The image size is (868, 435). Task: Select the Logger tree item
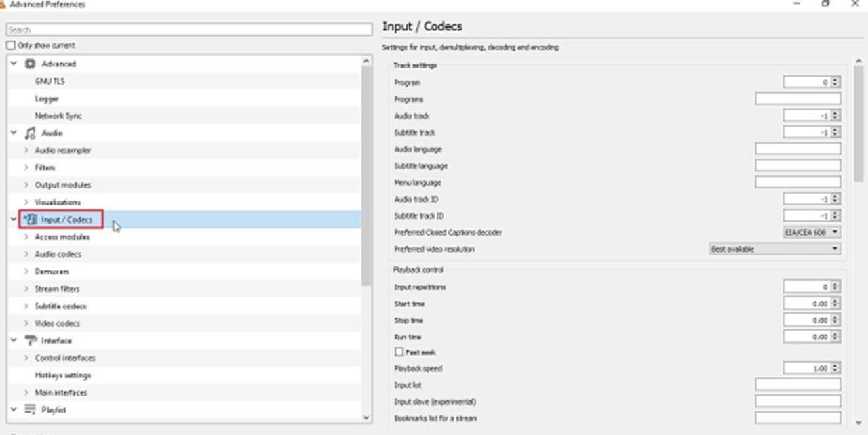(x=47, y=98)
